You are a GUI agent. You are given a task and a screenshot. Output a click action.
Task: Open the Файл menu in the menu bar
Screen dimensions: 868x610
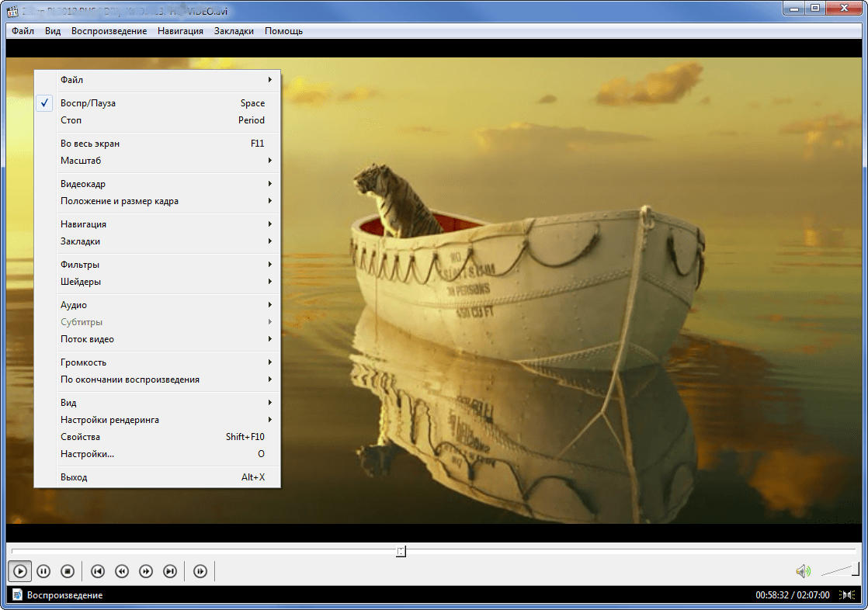click(23, 31)
